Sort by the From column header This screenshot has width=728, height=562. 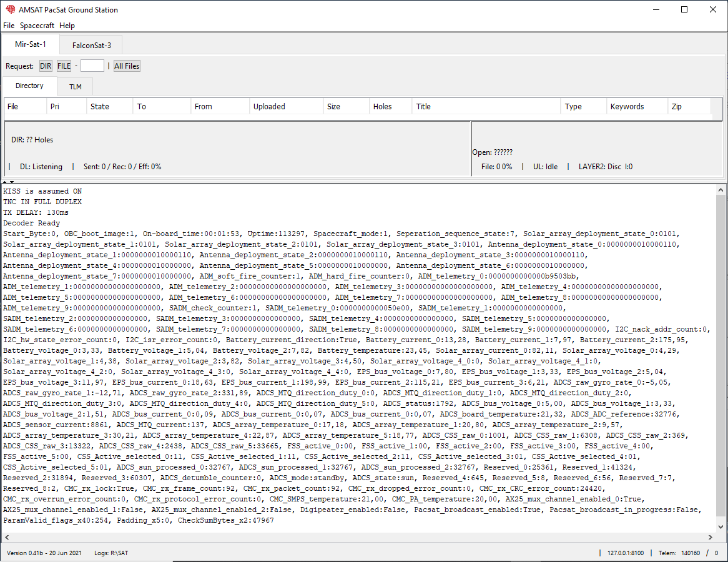click(x=220, y=106)
